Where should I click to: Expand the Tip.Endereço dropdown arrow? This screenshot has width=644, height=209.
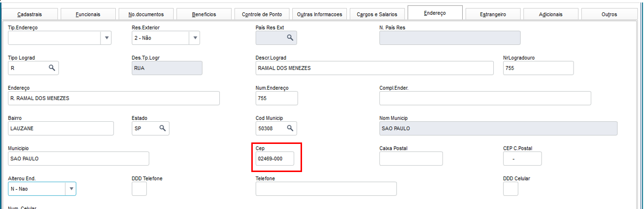tap(106, 38)
